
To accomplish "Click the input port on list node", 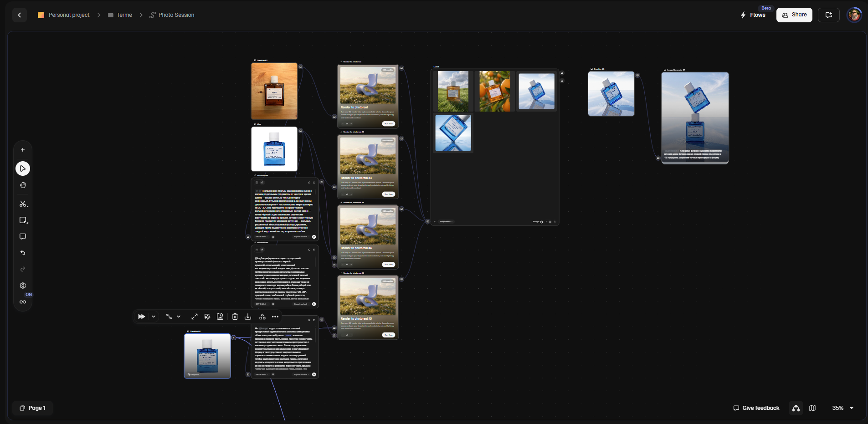I will point(427,222).
